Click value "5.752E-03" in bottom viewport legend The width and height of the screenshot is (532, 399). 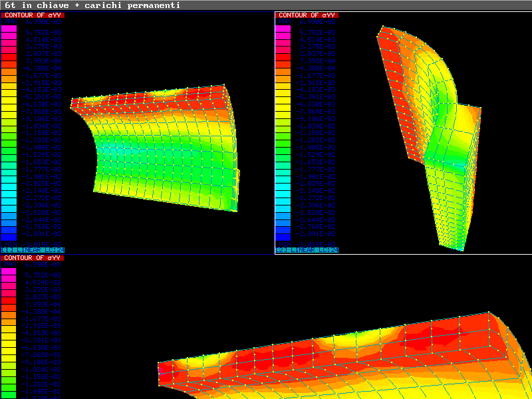[x=43, y=275]
